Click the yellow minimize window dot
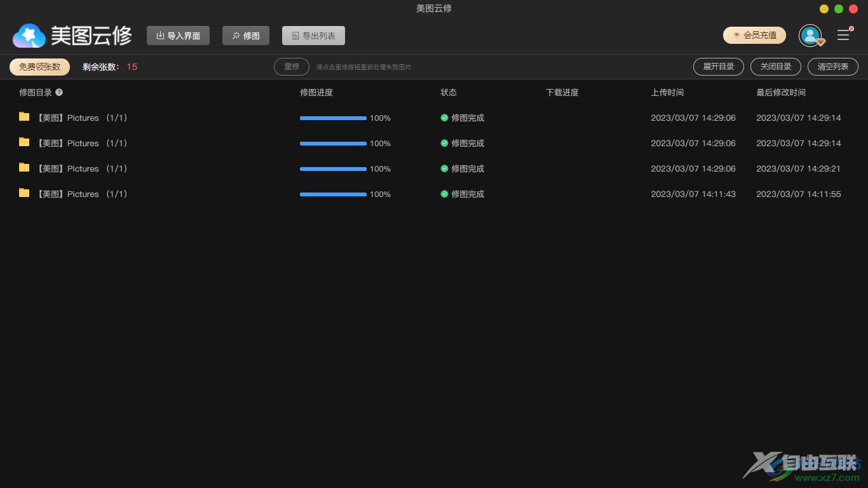868x488 pixels. point(824,9)
